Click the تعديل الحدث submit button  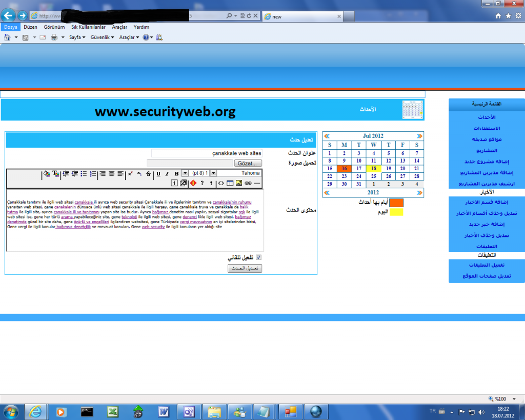[x=245, y=268]
